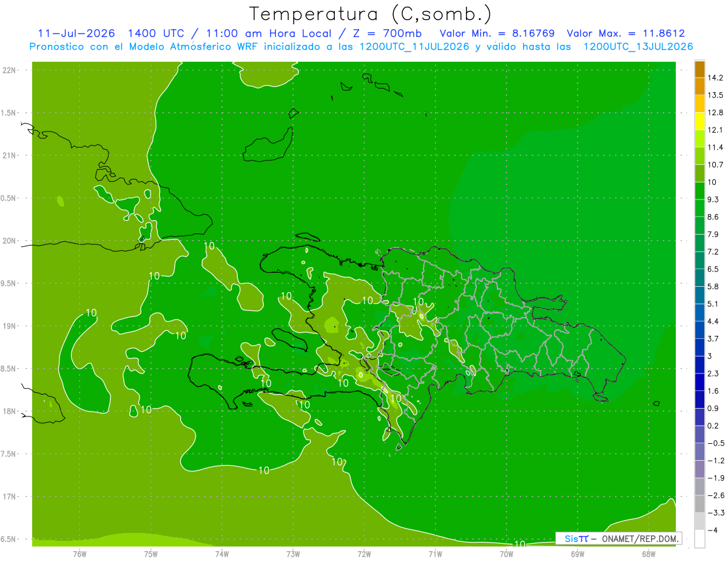
Task: Click the 14.2 colorbar value
Action: [x=715, y=78]
